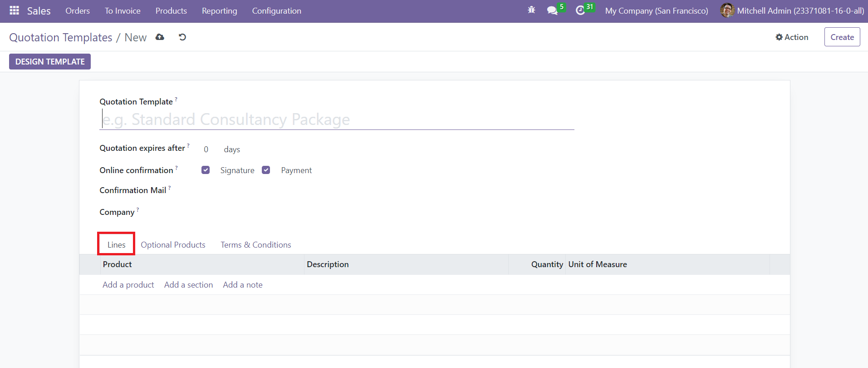
Task: Click the Add a section link
Action: [188, 285]
